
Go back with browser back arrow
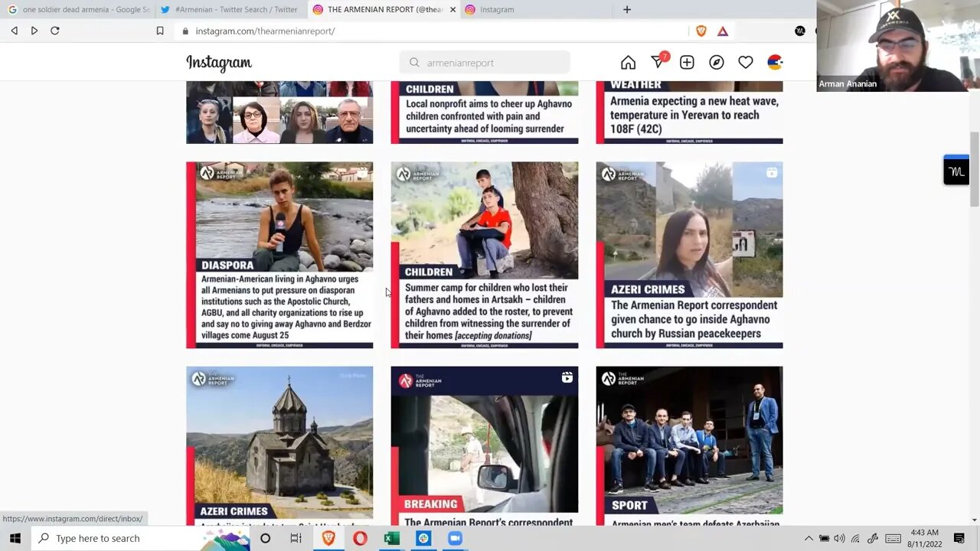point(14,31)
